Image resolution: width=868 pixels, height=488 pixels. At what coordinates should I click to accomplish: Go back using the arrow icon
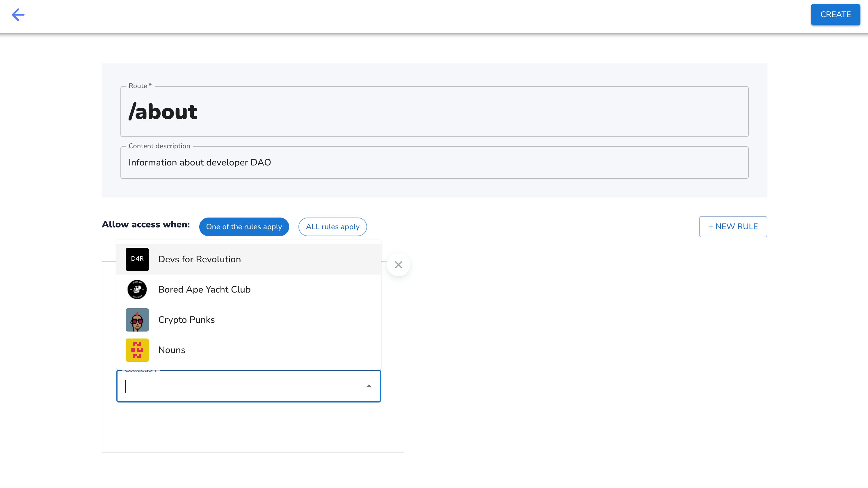pyautogui.click(x=18, y=15)
